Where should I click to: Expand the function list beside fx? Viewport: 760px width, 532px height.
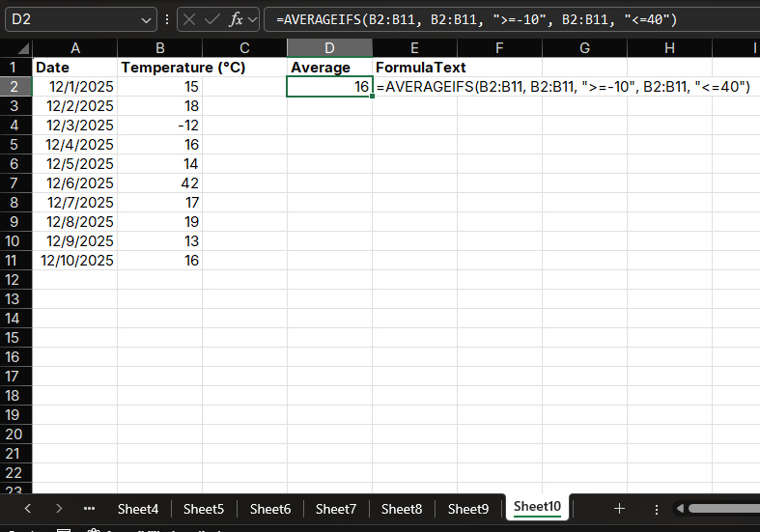click(253, 19)
